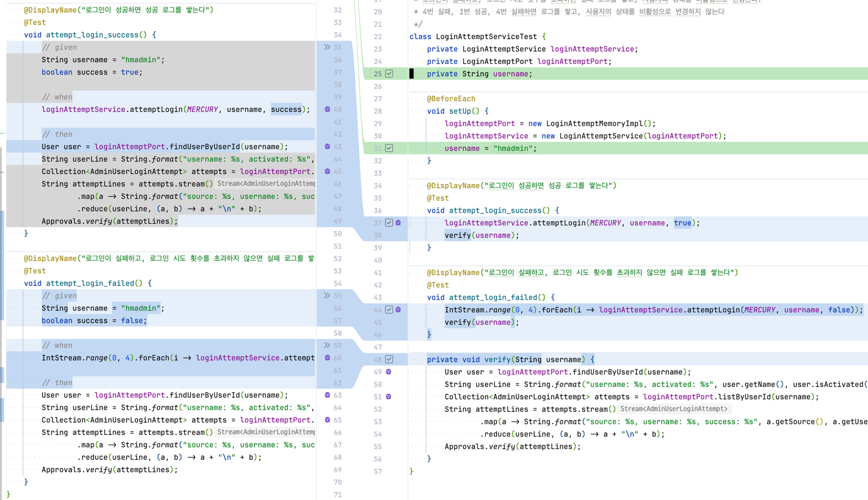Toggle change checkbox on right line 25

pos(389,73)
